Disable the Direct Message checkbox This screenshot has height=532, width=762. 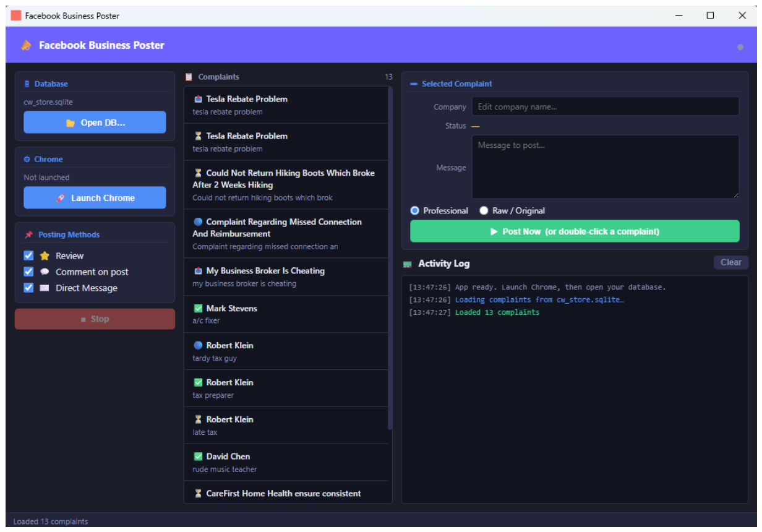point(28,288)
